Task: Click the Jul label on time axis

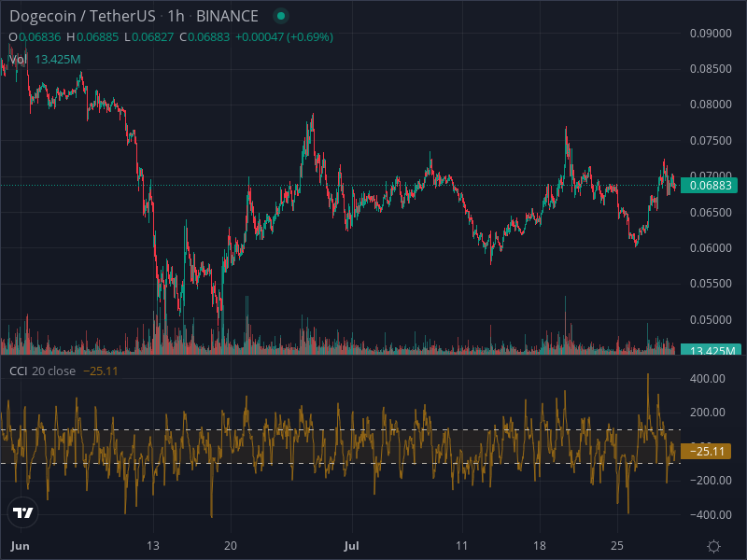Action: pyautogui.click(x=351, y=546)
